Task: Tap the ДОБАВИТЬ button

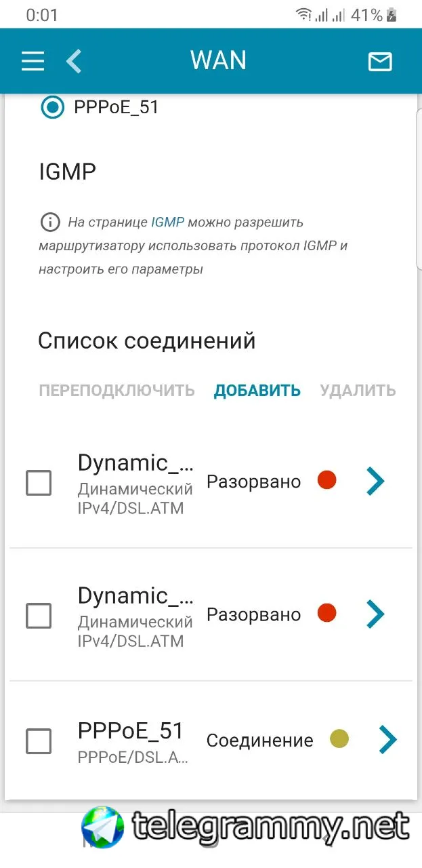Action: coord(257,391)
